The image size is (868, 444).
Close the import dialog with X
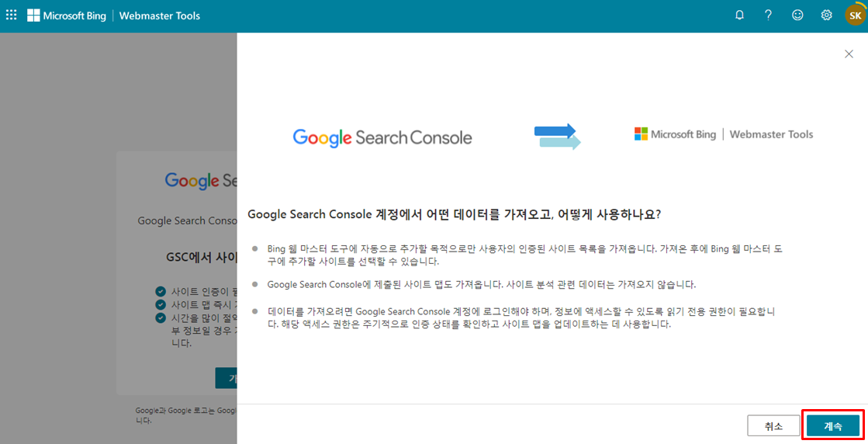click(x=849, y=54)
